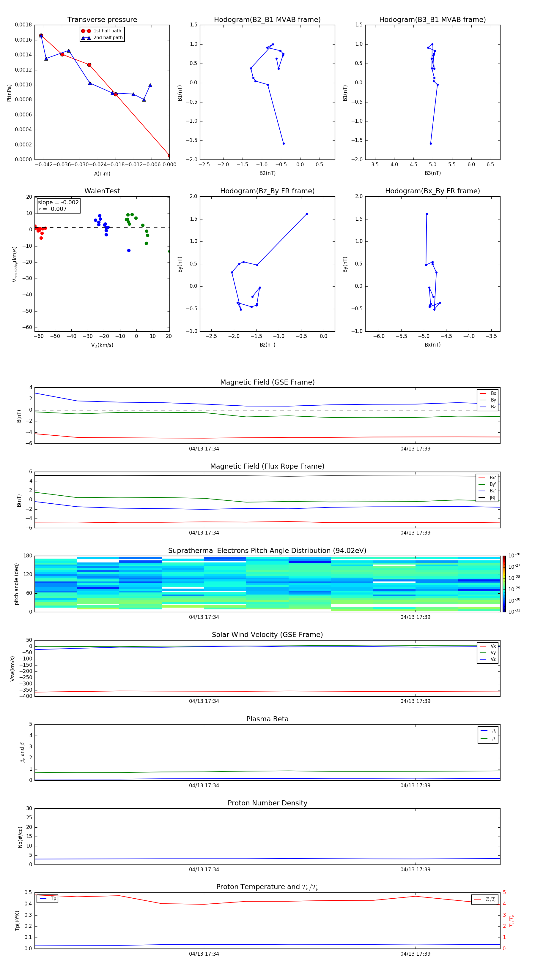Click the -400 tick label on Vsw axis
The width and height of the screenshot is (535, 980).
coord(26,696)
